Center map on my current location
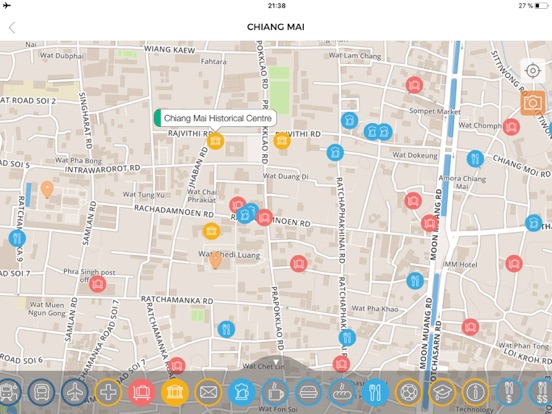 pyautogui.click(x=533, y=71)
